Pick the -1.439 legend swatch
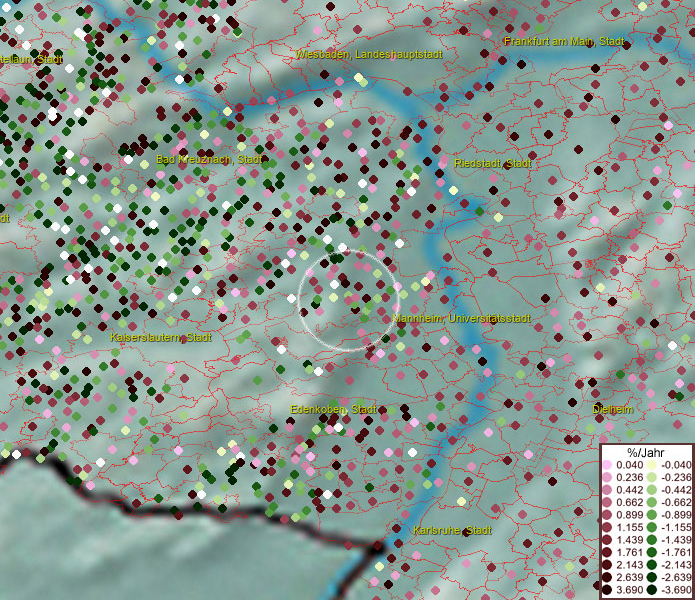This screenshot has height=600, width=695. pos(652,540)
